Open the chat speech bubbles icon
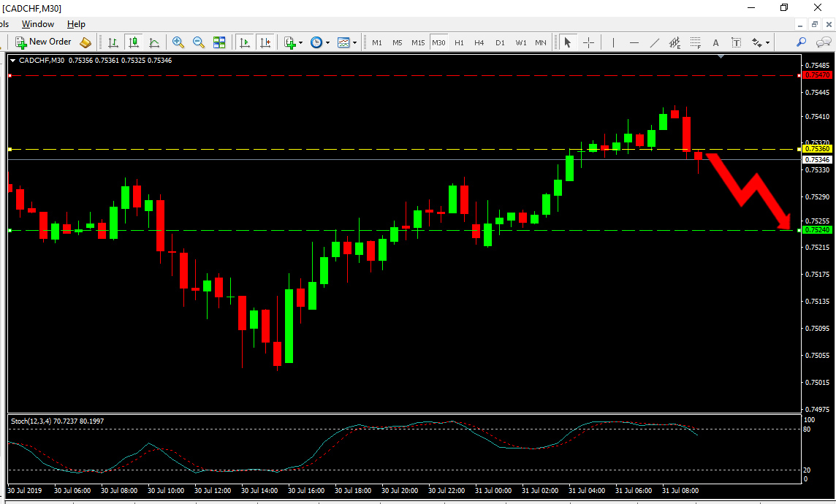This screenshot has width=836, height=504. coord(824,42)
